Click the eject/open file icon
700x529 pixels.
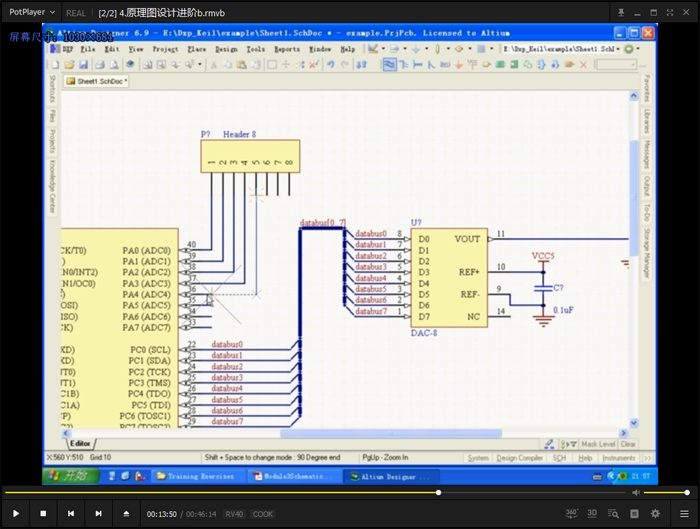tap(126, 513)
